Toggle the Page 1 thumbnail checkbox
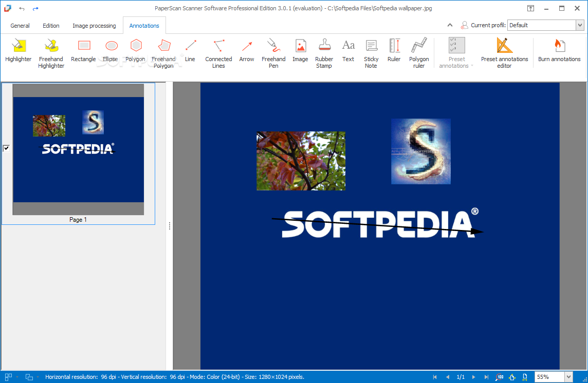Image resolution: width=588 pixels, height=383 pixels. 6,148
